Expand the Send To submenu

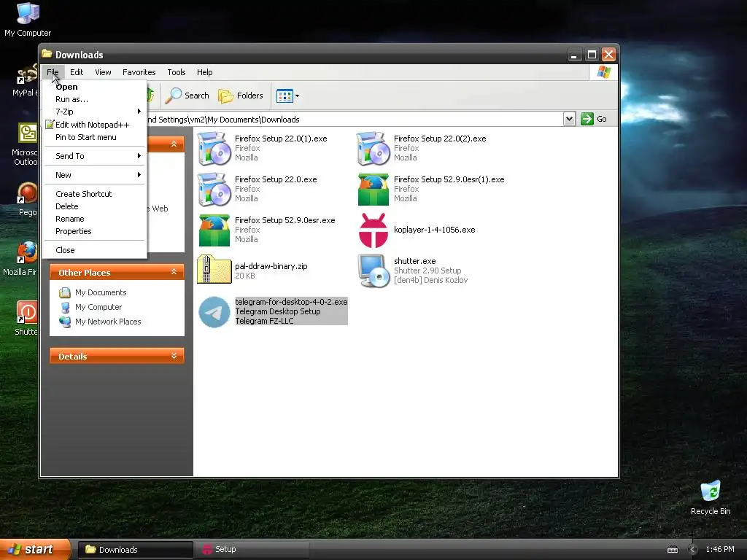coord(94,156)
